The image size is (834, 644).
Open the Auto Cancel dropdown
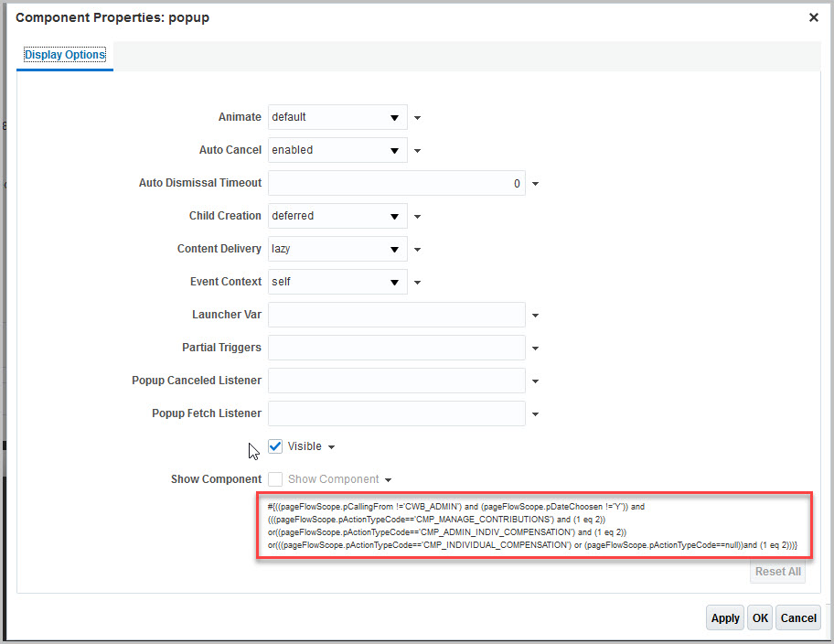[394, 151]
